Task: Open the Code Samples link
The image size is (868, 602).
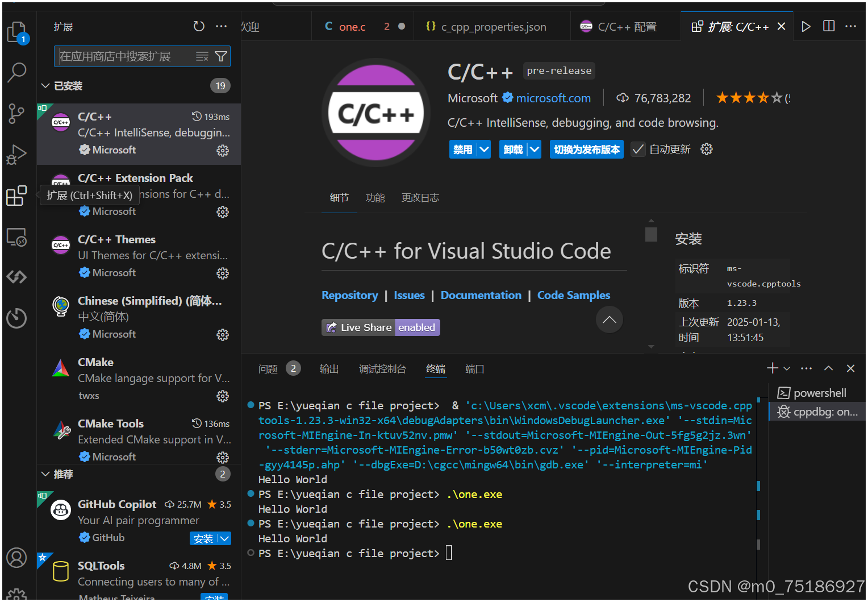Action: tap(574, 295)
